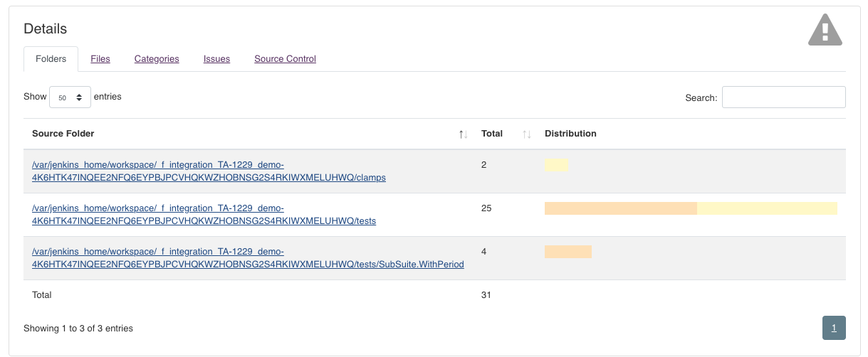This screenshot has height=357, width=868.
Task: Open the Source Control tab
Action: coord(285,59)
